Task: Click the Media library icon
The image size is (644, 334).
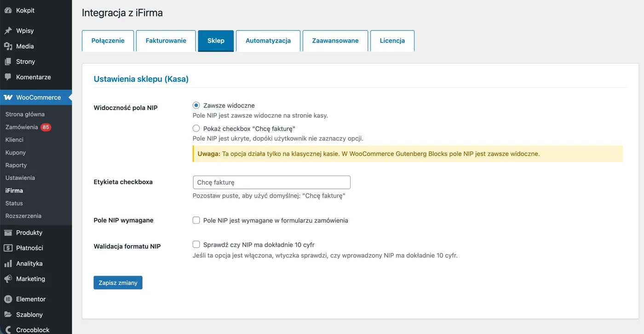Action: point(8,46)
